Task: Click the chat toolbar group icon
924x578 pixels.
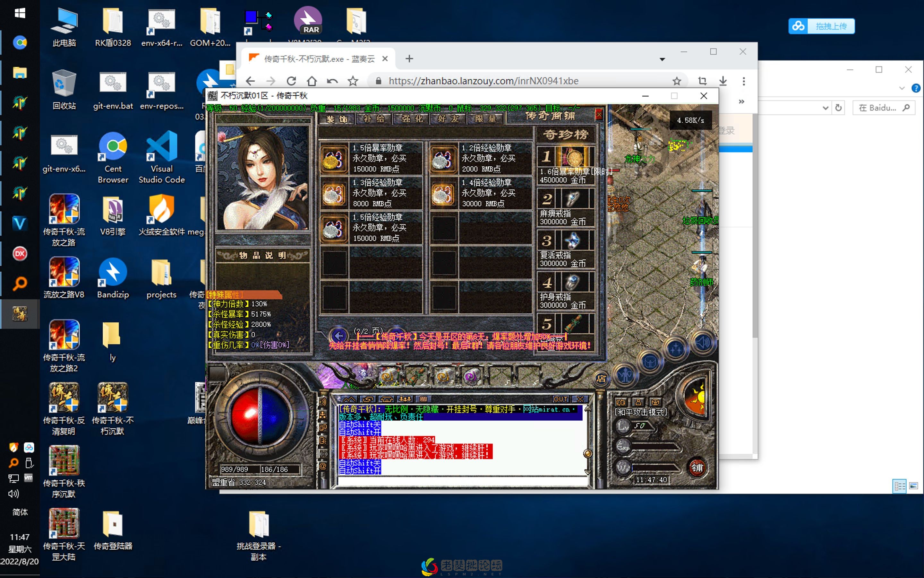Action: point(405,399)
